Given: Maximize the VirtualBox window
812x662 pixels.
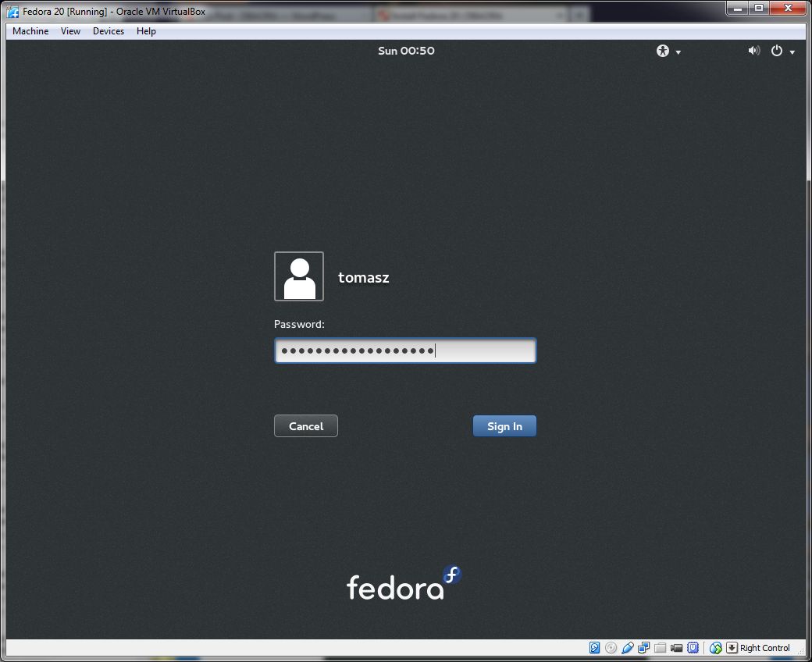Looking at the screenshot, I should pyautogui.click(x=759, y=9).
